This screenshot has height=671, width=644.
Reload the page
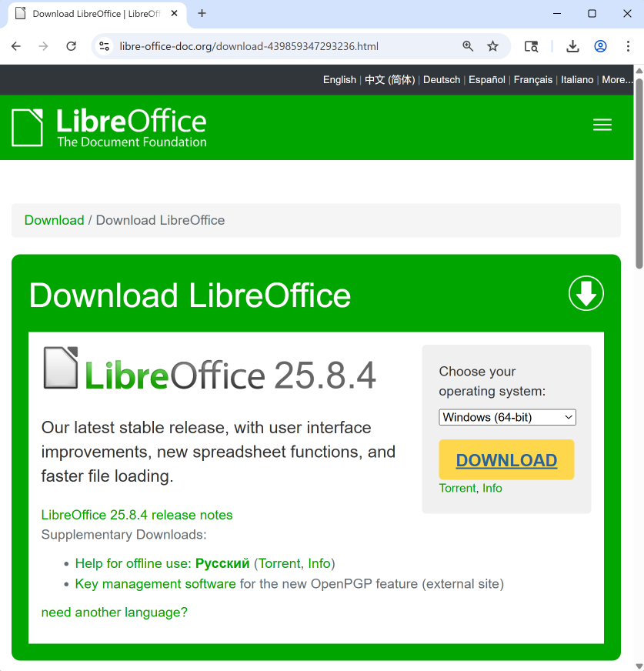(x=71, y=46)
